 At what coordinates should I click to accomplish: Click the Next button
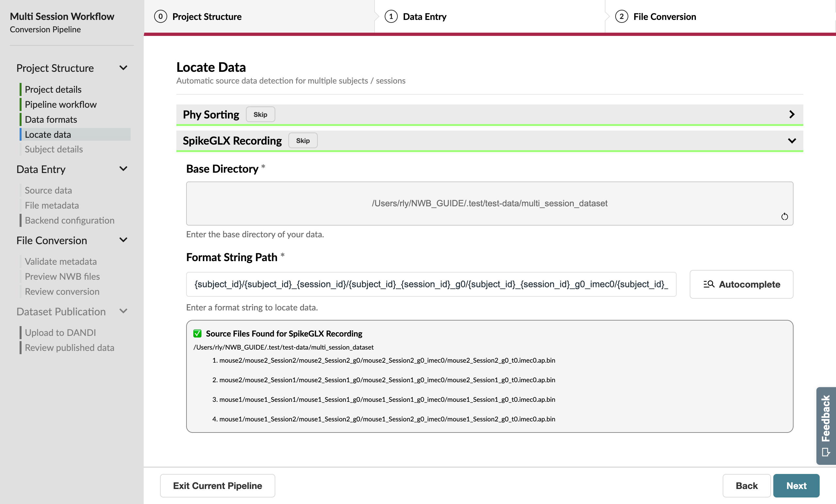tap(796, 486)
